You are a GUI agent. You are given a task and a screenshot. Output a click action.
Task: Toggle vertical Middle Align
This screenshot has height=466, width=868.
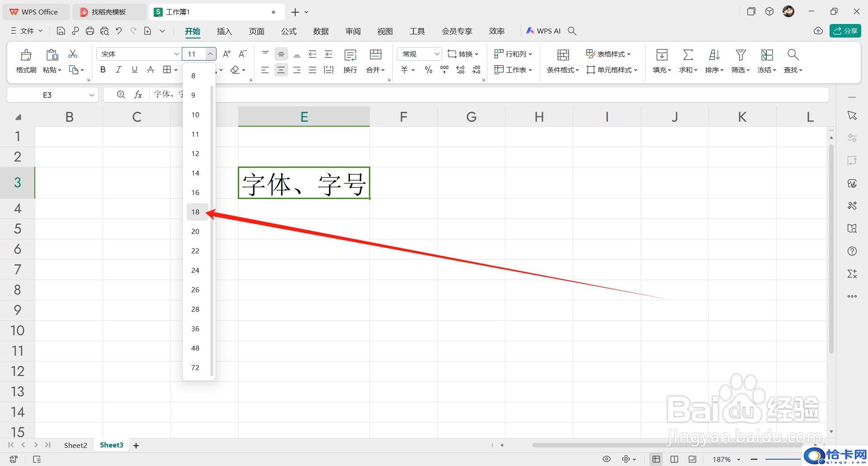(x=281, y=54)
